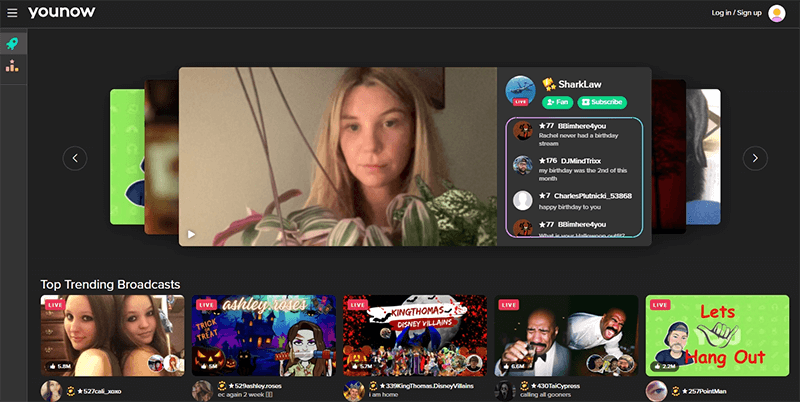Click 529ashley.roses username

pyautogui.click(x=255, y=386)
